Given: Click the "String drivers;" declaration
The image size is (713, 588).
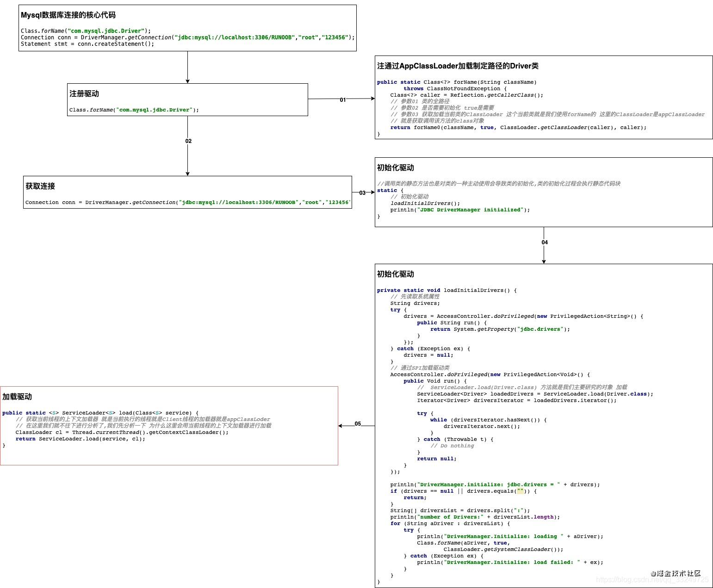Looking at the screenshot, I should point(415,303).
